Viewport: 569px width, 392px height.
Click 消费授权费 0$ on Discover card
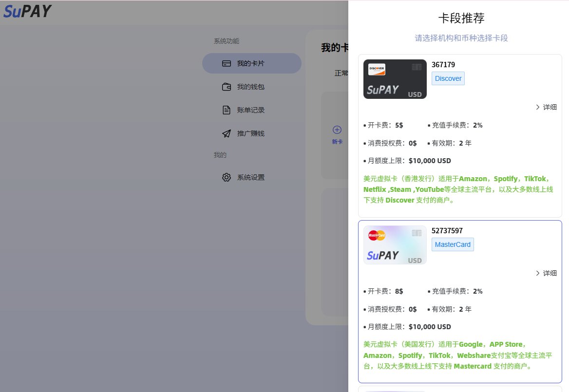[x=390, y=143]
